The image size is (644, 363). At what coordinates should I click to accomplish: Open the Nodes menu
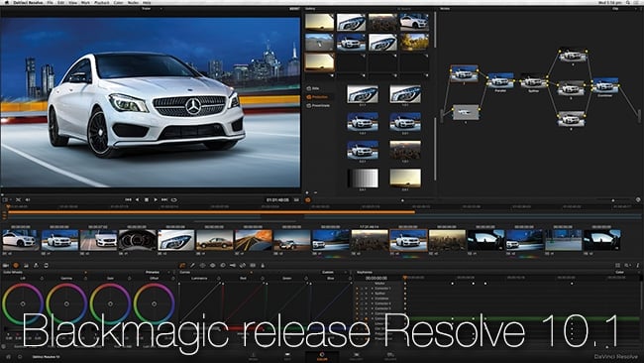133,2
